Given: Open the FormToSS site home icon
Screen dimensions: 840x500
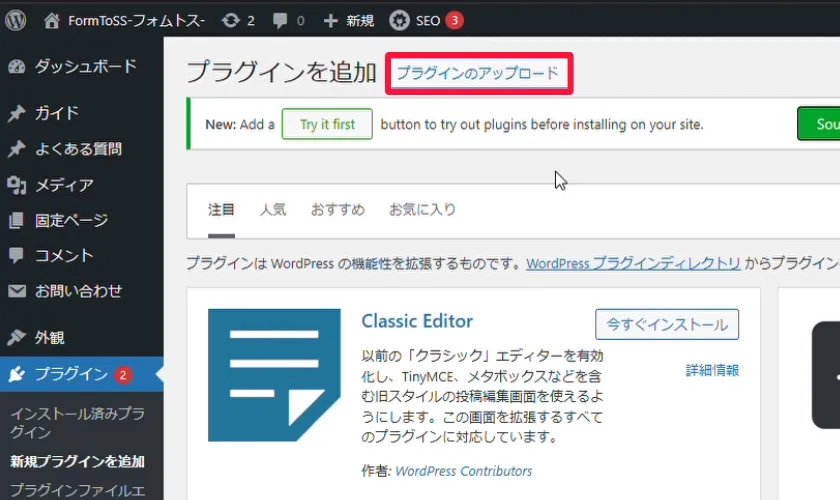Looking at the screenshot, I should coord(52,20).
